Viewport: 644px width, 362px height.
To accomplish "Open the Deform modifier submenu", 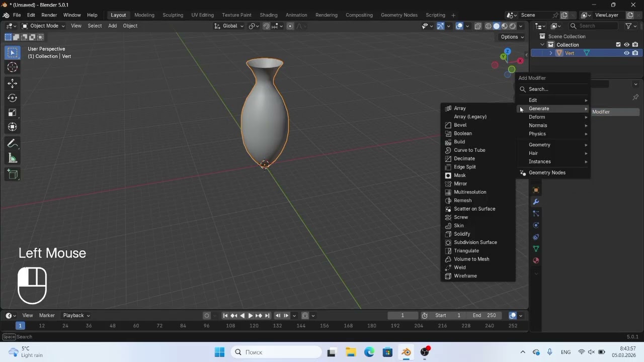I will point(553,117).
